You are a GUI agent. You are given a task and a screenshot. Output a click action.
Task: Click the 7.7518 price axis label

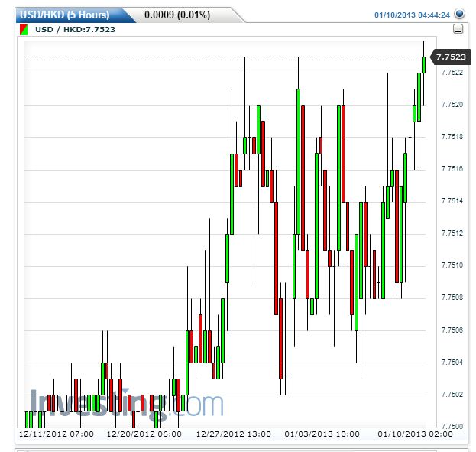coord(452,137)
